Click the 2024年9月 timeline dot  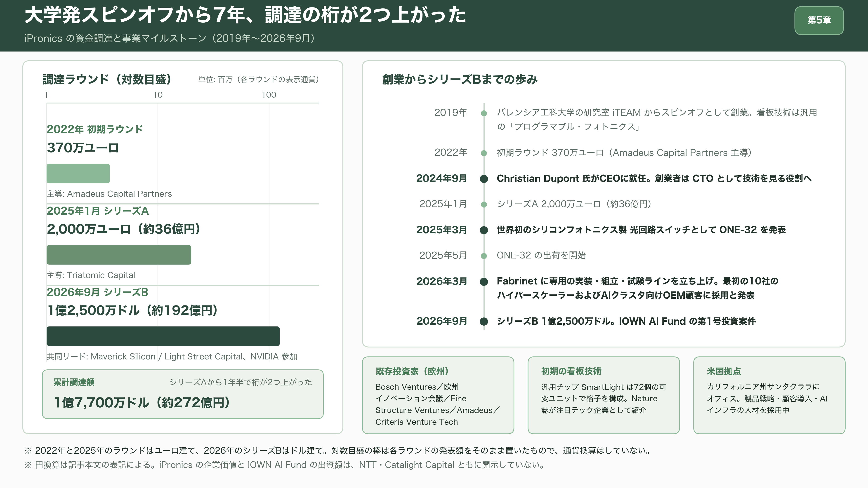484,179
